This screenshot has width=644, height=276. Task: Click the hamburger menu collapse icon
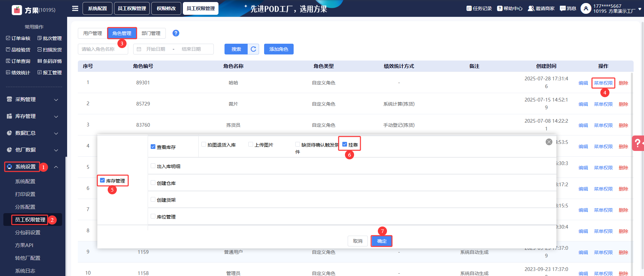coord(75,8)
